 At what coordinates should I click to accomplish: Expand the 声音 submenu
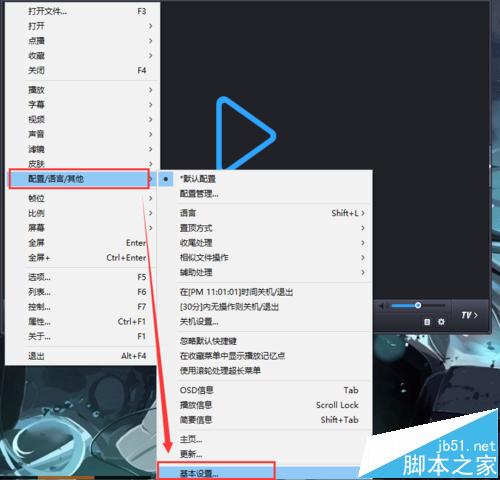click(x=83, y=134)
